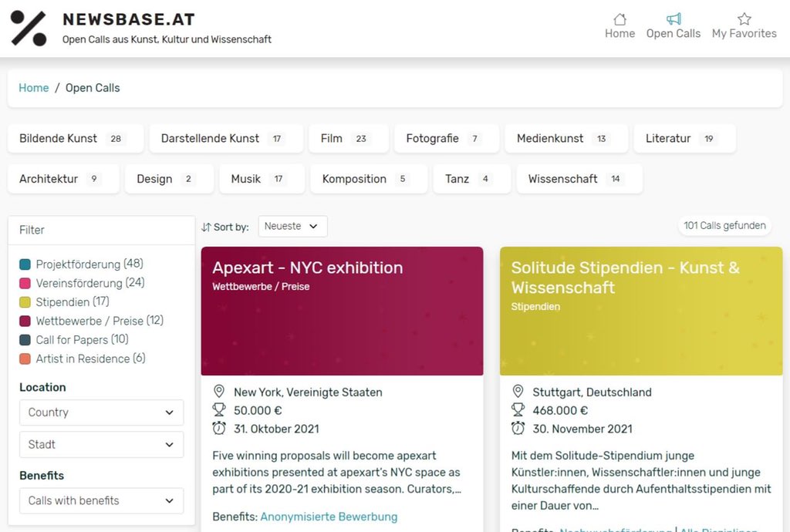Screen dimensions: 790x532
Task: Select the Film category tab
Action: point(349,139)
